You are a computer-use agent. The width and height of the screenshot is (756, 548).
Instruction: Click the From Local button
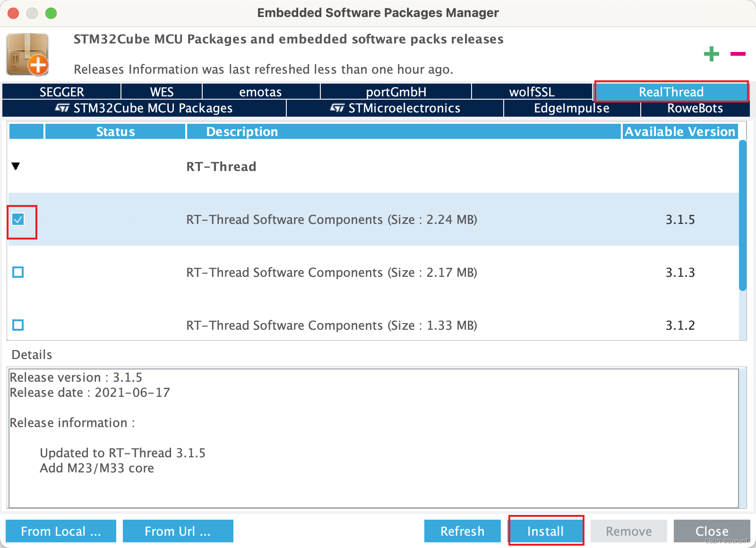(60, 531)
